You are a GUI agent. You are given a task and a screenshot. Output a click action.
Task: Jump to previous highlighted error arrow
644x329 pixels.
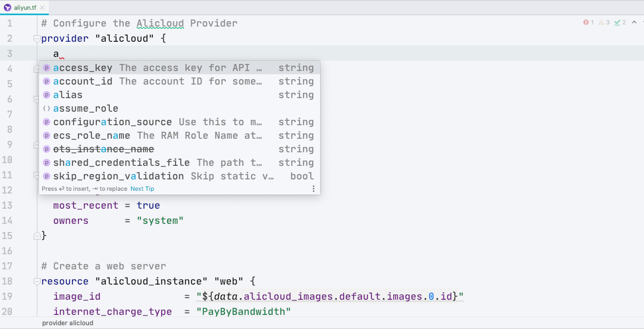pyautogui.click(x=634, y=22)
